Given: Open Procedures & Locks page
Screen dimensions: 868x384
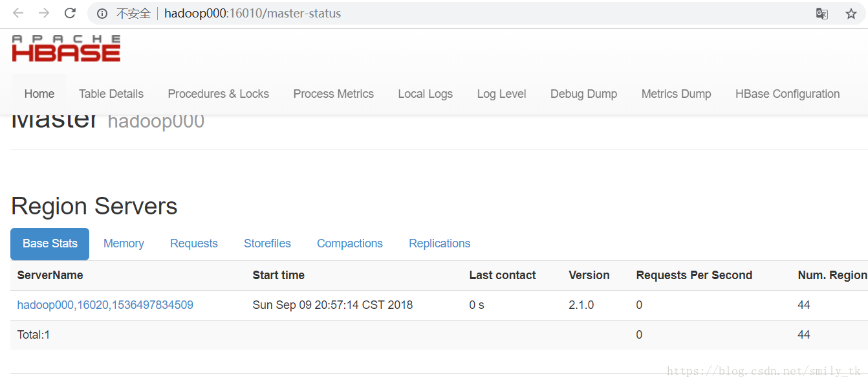Looking at the screenshot, I should 219,94.
